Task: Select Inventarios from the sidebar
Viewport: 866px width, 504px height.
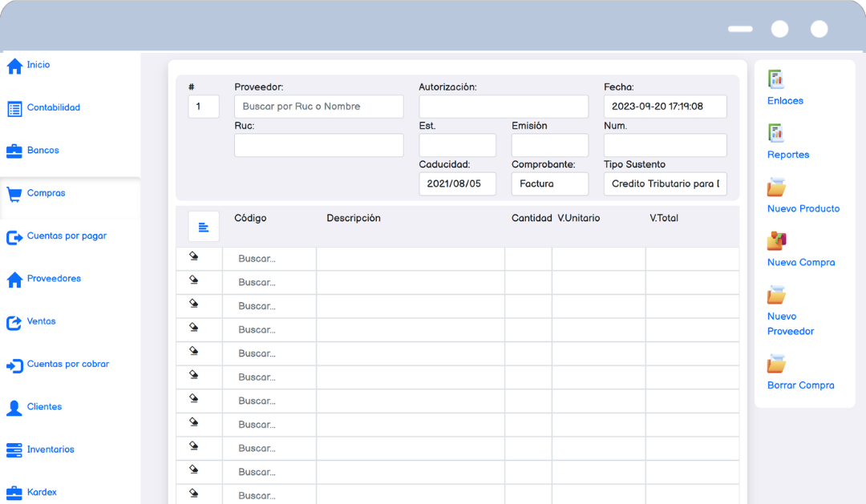Action: pyautogui.click(x=51, y=450)
